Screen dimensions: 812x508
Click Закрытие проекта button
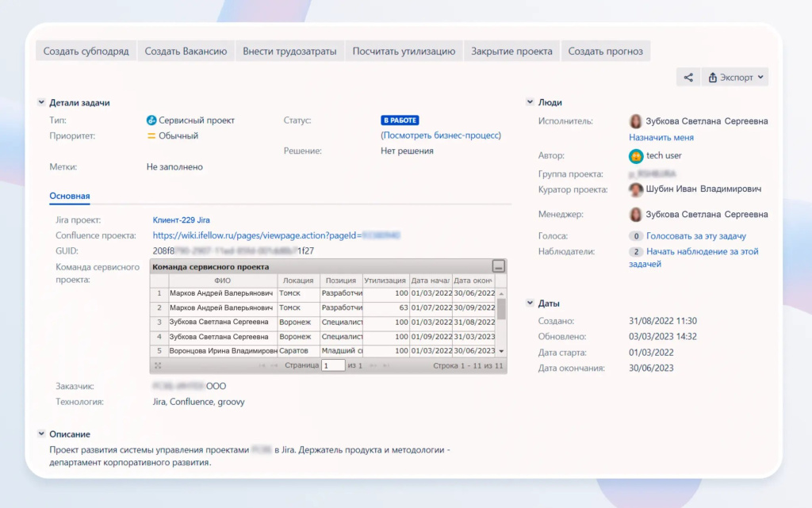click(x=511, y=52)
